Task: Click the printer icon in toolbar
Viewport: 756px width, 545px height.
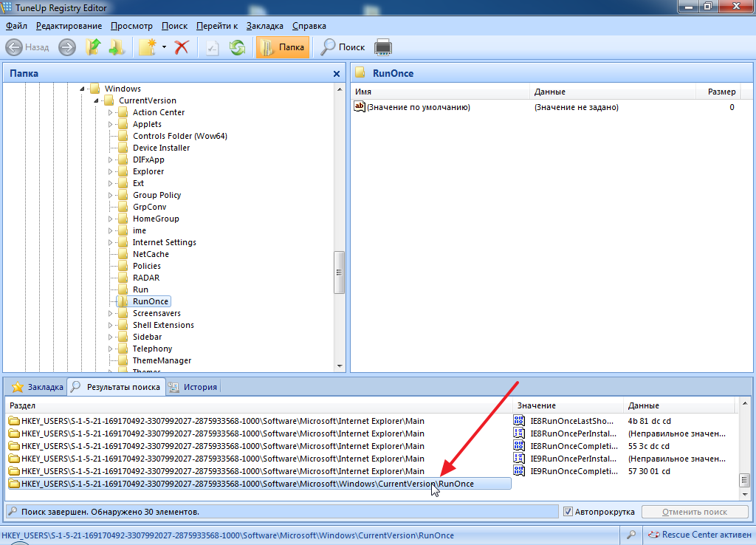Action: [383, 47]
